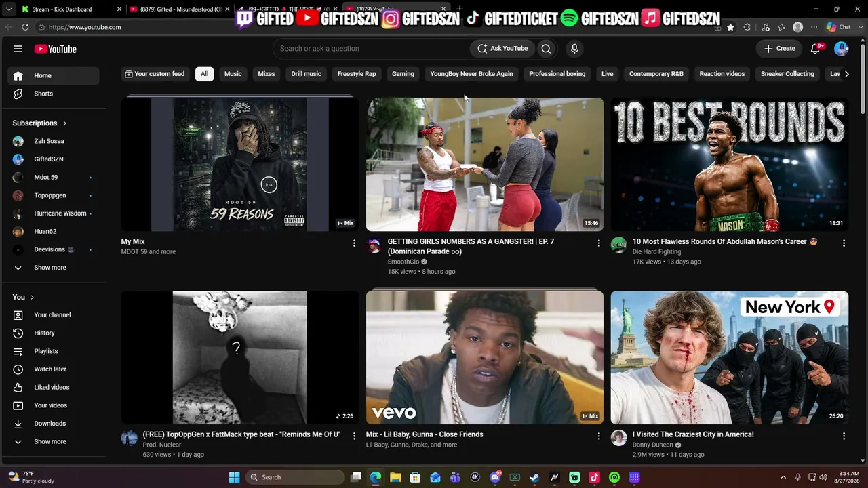Open the Danny Duncan channel avatar
868x488 pixels.
[x=618, y=438]
